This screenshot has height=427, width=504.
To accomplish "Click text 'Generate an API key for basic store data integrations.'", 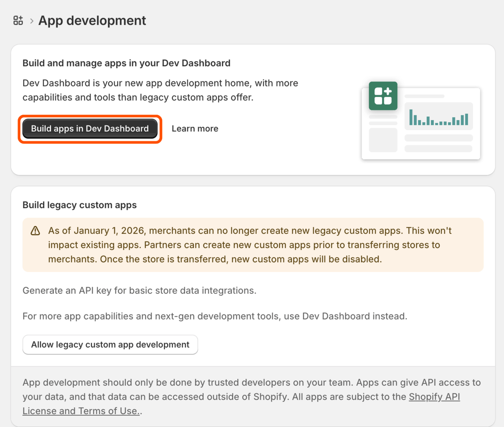I will pos(139,291).
